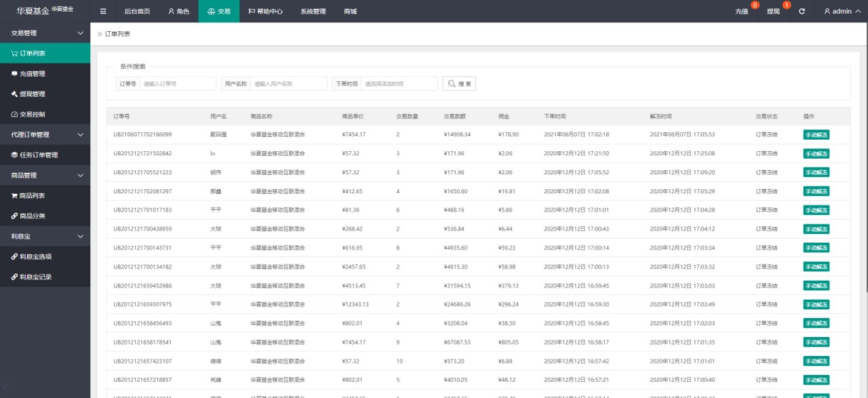Image resolution: width=868 pixels, height=398 pixels.
Task: Click the link icon beside 利息宝选项
Action: (14, 256)
